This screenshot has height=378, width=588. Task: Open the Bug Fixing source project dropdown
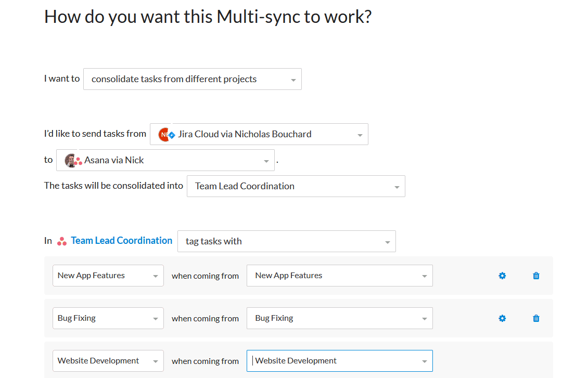click(x=340, y=318)
